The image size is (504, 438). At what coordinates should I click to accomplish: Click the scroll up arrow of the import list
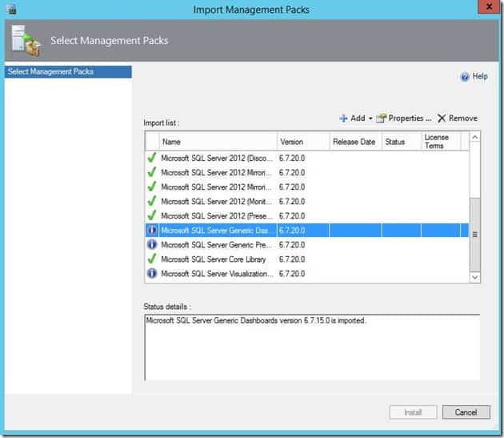pyautogui.click(x=474, y=137)
